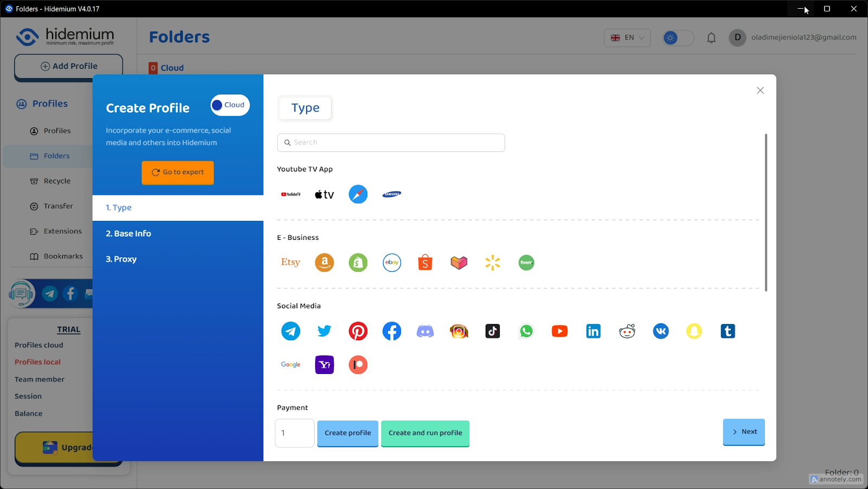The width and height of the screenshot is (868, 489).
Task: Click the Next button
Action: pyautogui.click(x=744, y=432)
